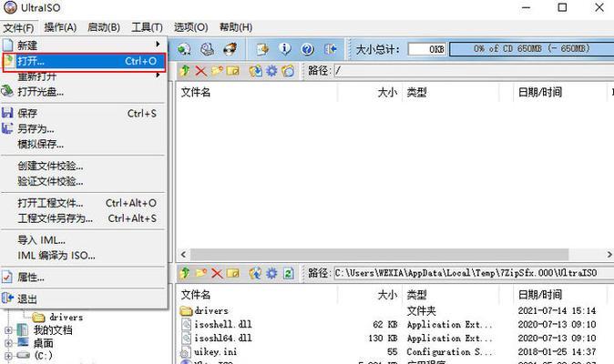Click rename icon in ISO pane toolbar
This screenshot has width=614, height=364.
(x=232, y=71)
